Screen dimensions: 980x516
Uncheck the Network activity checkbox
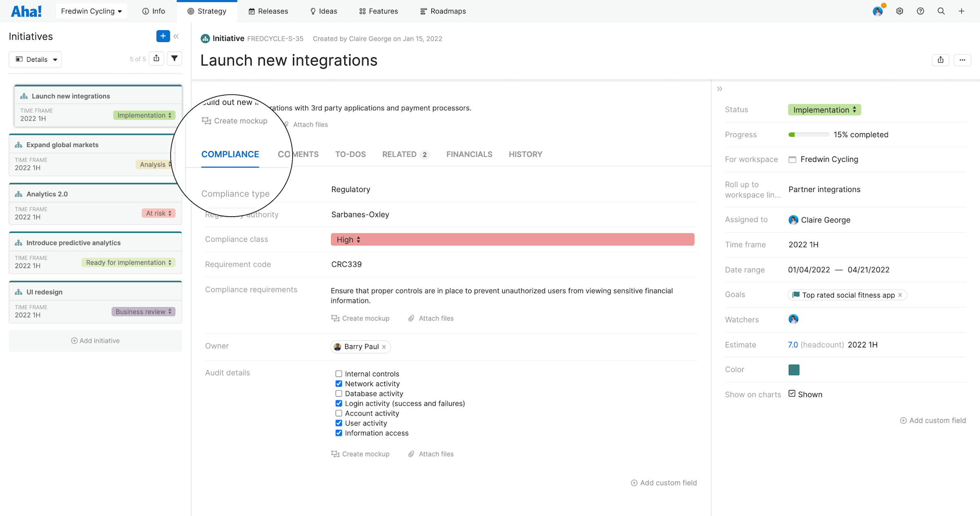339,383
